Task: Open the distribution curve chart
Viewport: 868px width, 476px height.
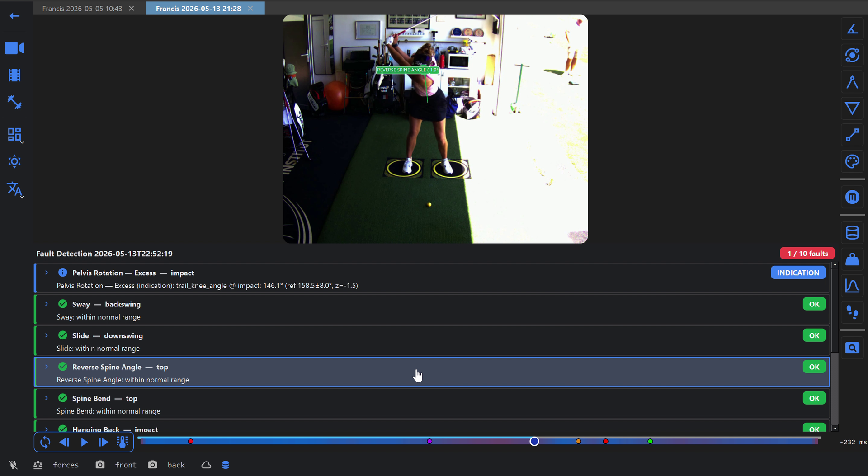Action: pyautogui.click(x=852, y=286)
